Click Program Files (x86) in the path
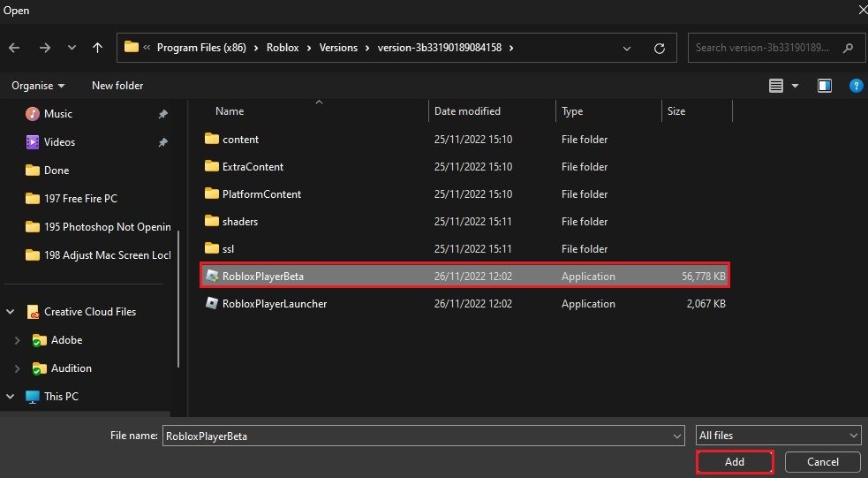868x478 pixels. (201, 48)
